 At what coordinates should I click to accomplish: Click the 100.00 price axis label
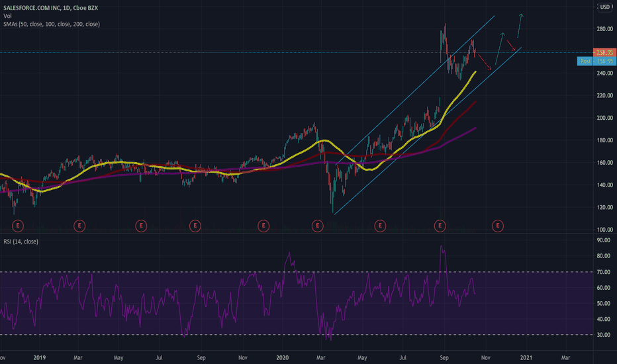click(605, 230)
